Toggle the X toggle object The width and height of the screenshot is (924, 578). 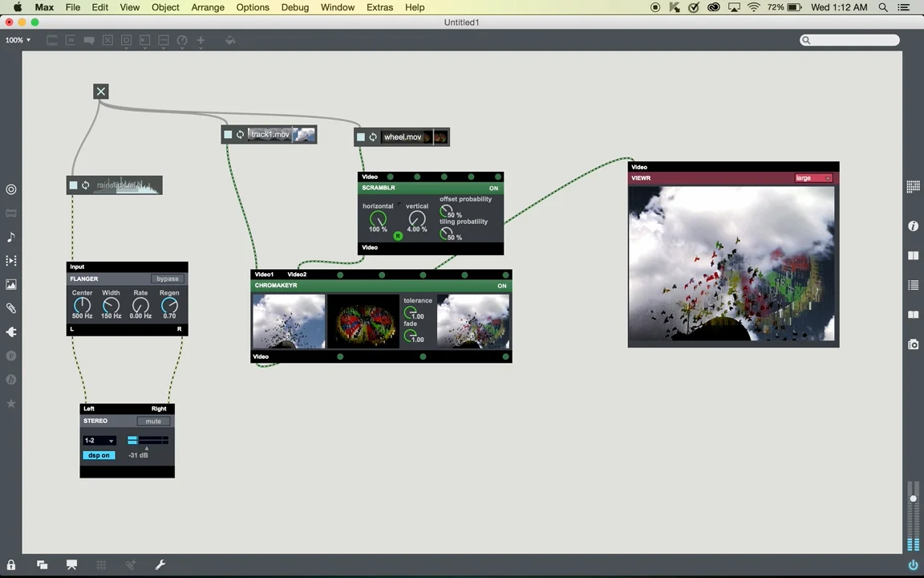point(101,92)
